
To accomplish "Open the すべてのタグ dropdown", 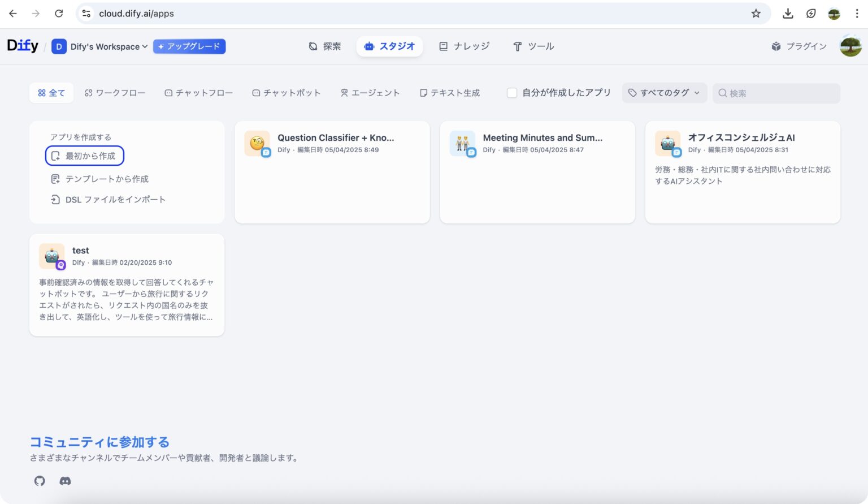I will [664, 93].
